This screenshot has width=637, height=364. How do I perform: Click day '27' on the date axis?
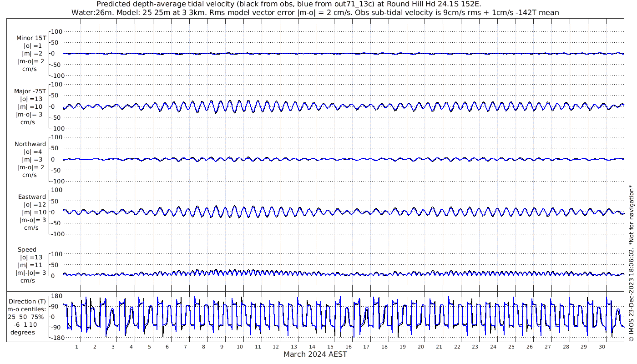tap(548, 347)
